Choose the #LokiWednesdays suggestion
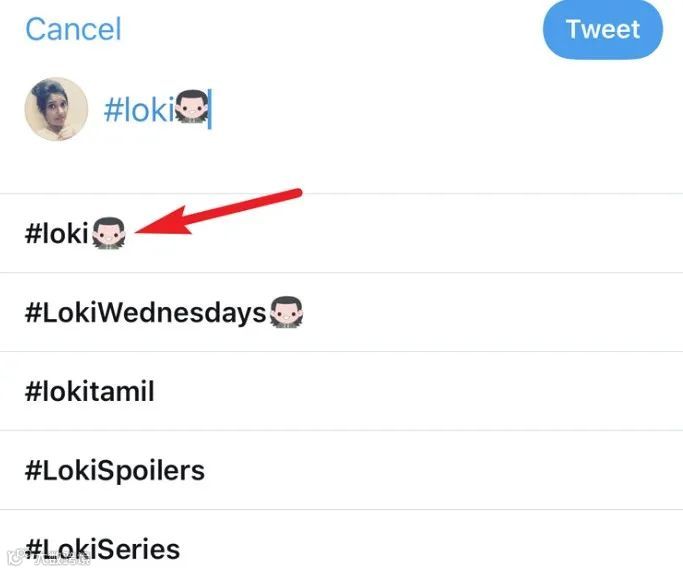The height and width of the screenshot is (572, 683). (x=145, y=313)
